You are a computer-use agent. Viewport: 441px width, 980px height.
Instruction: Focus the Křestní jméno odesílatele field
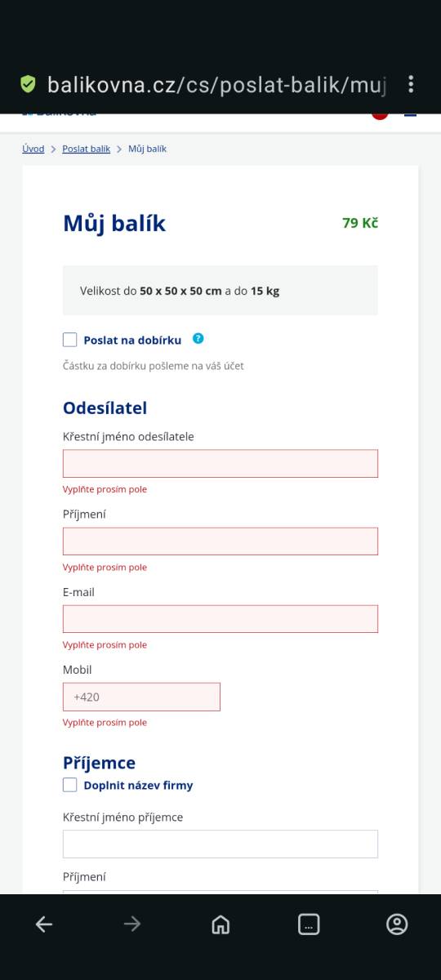pyautogui.click(x=220, y=463)
